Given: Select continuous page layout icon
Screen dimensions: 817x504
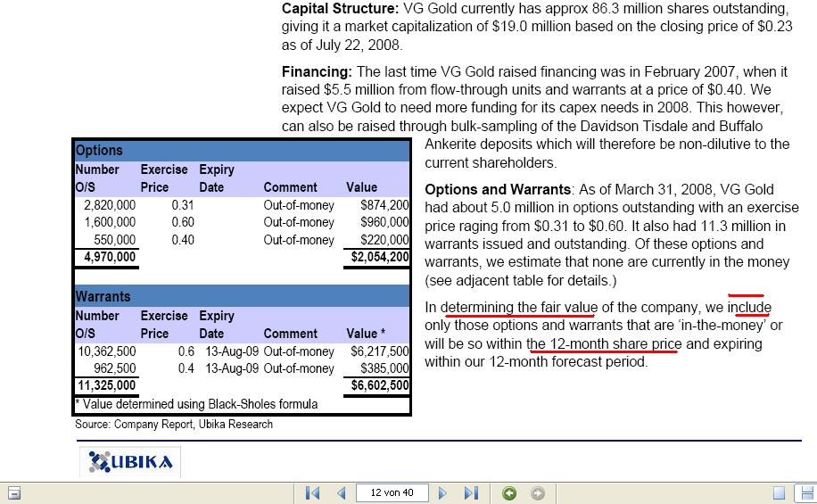Looking at the screenshot, I should 806,492.
